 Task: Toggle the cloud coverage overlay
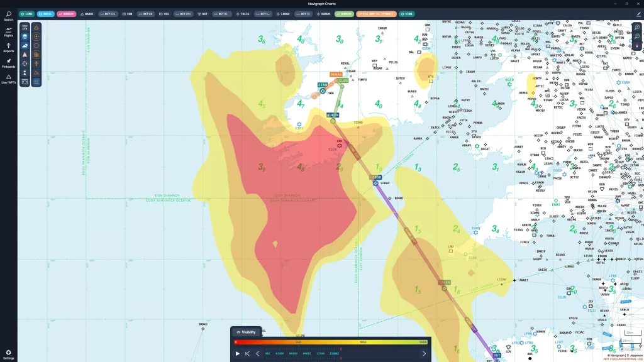24,45
